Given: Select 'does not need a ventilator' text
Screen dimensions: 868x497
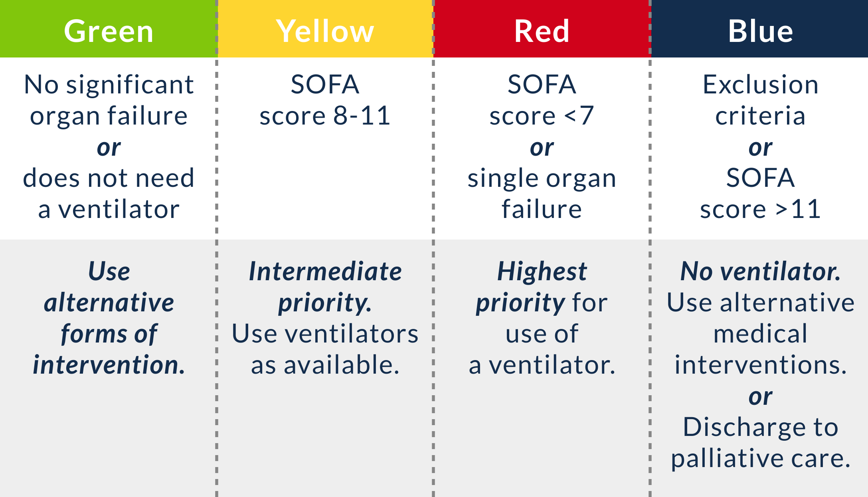Looking at the screenshot, I should pos(109,193).
